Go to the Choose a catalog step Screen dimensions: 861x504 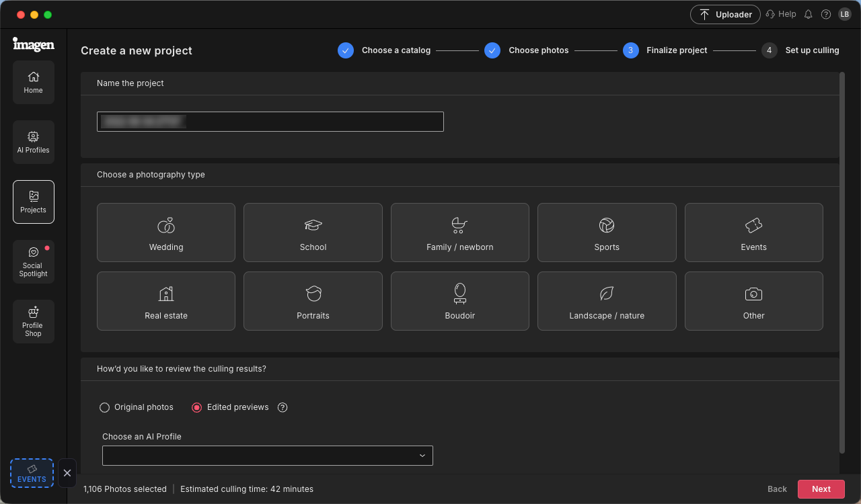click(x=385, y=50)
